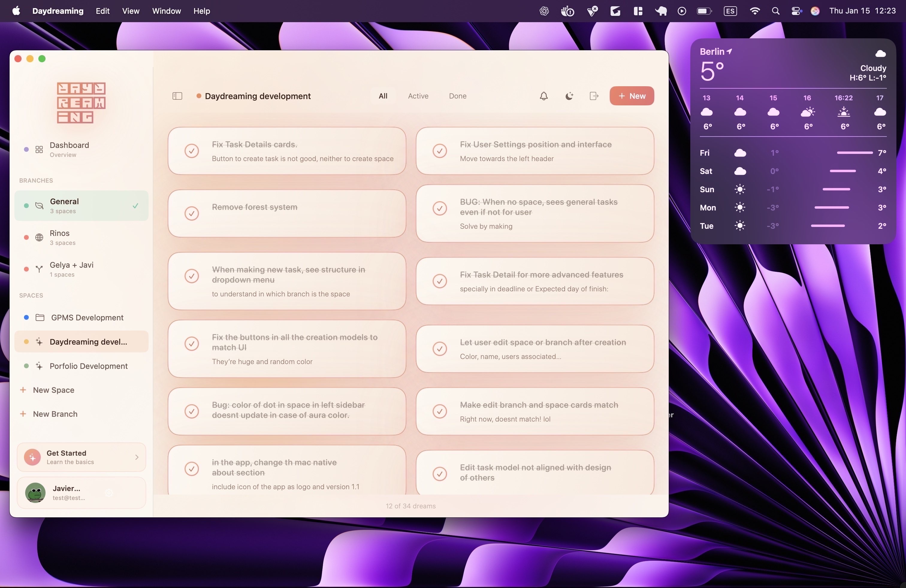Viewport: 906px width, 588px height.
Task: Toggle the sidebar panel icon
Action: coord(177,96)
